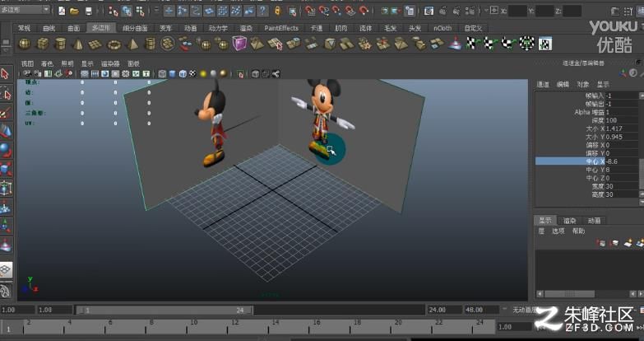Image resolution: width=644 pixels, height=341 pixels.
Task: Click the time range slider bar
Action: (x=164, y=311)
